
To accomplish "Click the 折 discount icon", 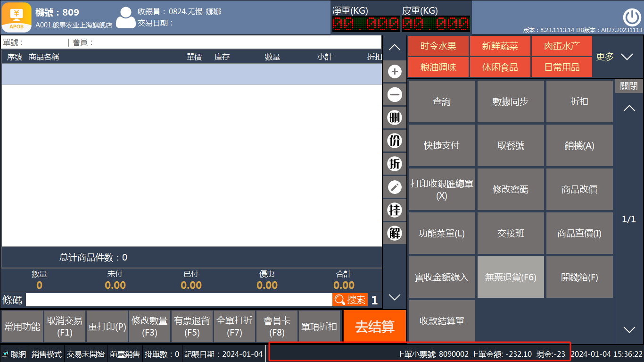I will click(395, 163).
